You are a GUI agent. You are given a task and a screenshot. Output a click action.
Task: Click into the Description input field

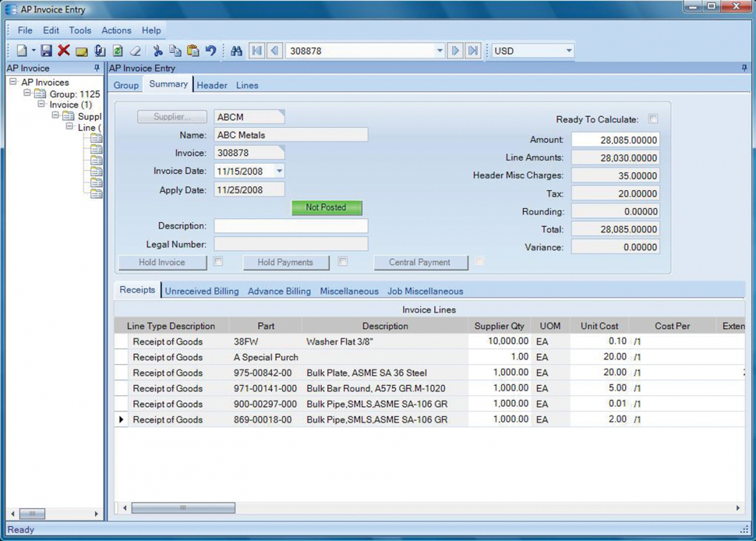pos(291,225)
